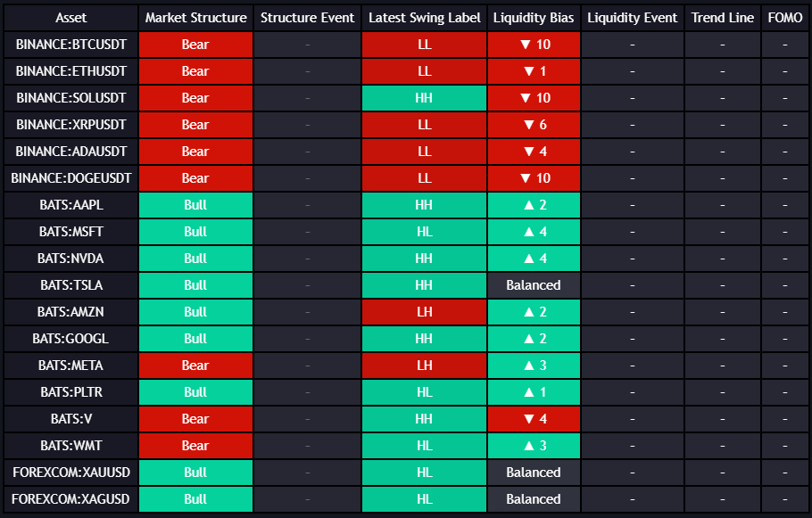Click the BINANCE:DOGEUSDT asset cell
Viewport: 812px width, 518px height.
point(71,178)
